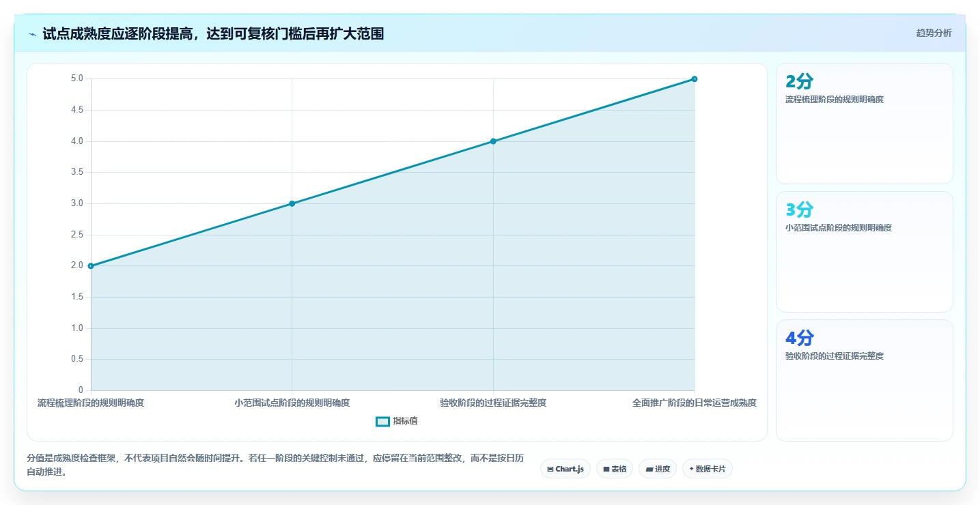Click x-axis label 全面推广阶段的日常运营成熟度
980x505 pixels.
[x=695, y=403]
